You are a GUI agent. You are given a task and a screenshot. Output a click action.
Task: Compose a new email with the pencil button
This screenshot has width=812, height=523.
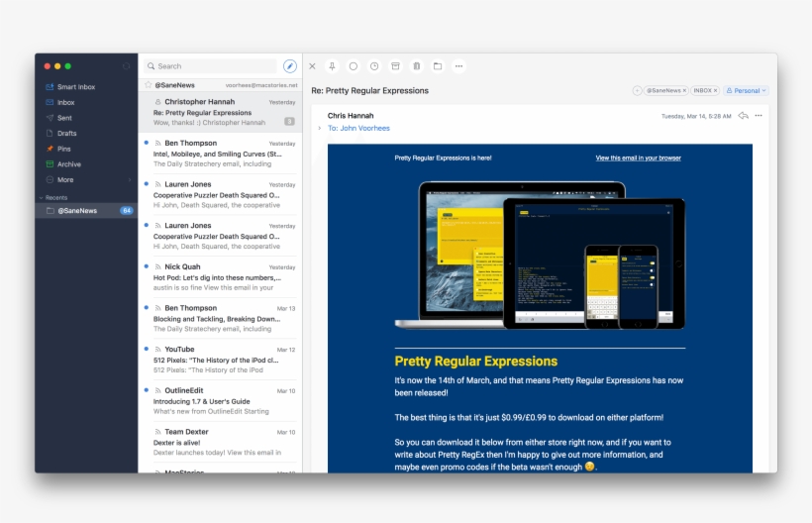pyautogui.click(x=290, y=66)
